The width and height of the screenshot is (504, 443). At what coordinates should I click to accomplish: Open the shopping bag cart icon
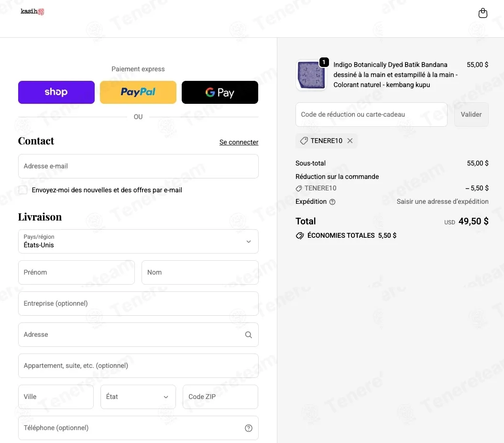click(482, 13)
